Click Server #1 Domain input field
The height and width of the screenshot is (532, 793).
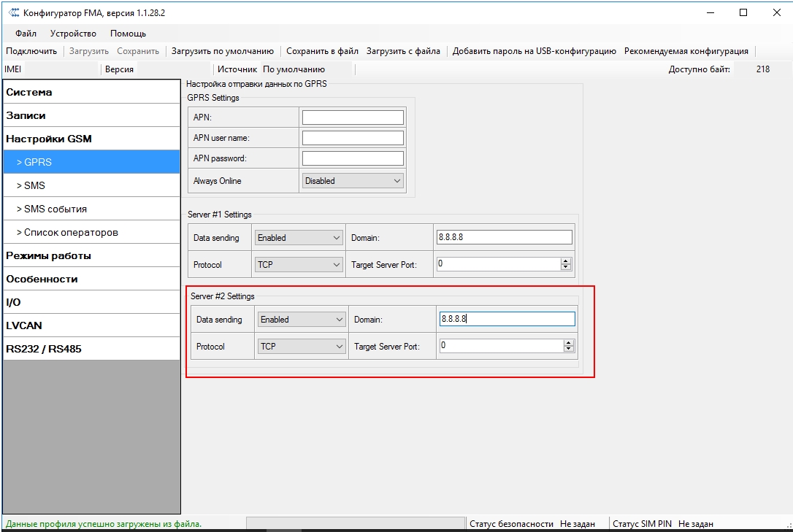pyautogui.click(x=504, y=238)
